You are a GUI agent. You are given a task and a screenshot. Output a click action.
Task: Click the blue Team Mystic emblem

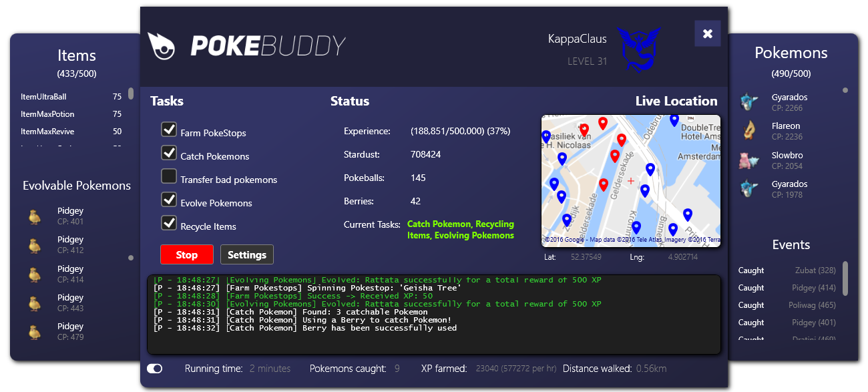coord(638,48)
